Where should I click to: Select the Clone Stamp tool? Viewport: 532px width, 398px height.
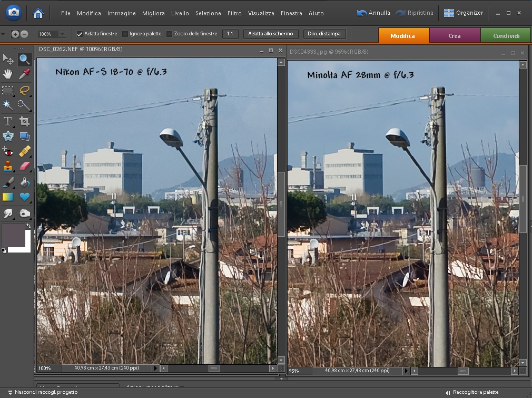point(8,166)
